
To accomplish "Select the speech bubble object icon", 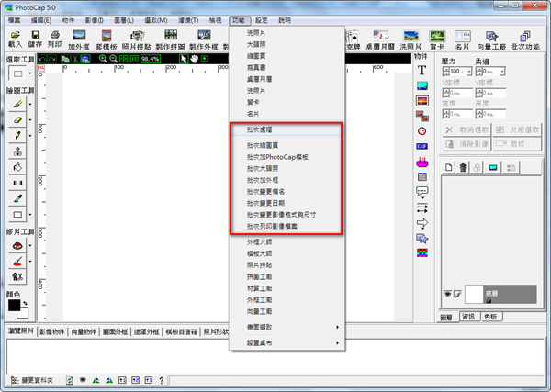I will coord(422,192).
